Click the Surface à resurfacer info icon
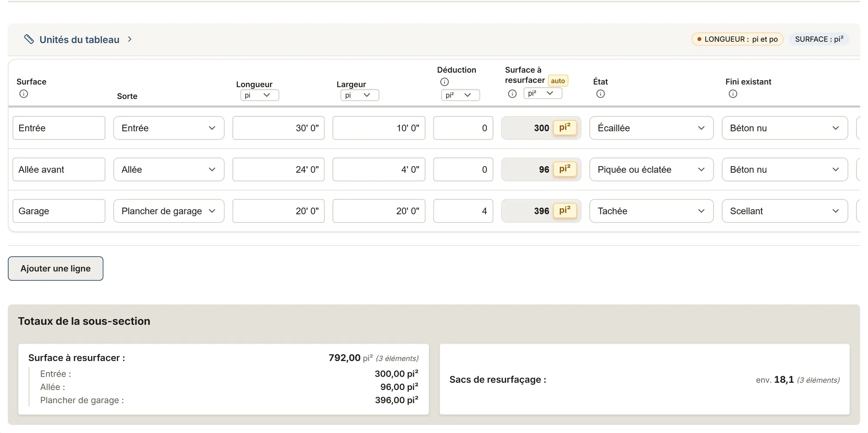Screen dimensions: 868x433 [x=513, y=94]
